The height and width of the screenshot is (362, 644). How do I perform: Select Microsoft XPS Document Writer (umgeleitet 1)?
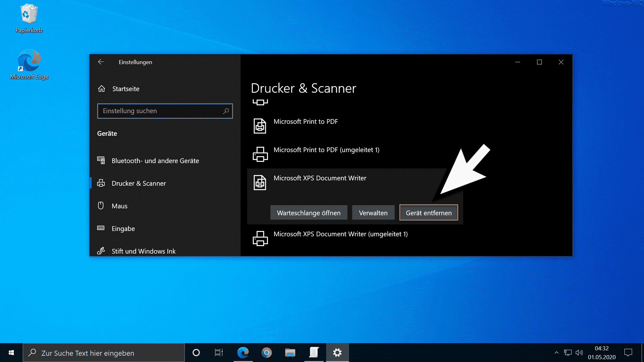341,234
